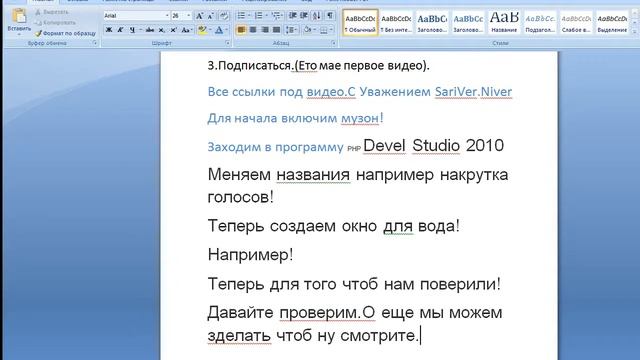Select Justify alignment icon
The height and width of the screenshot is (360, 640).
[x=276, y=30]
